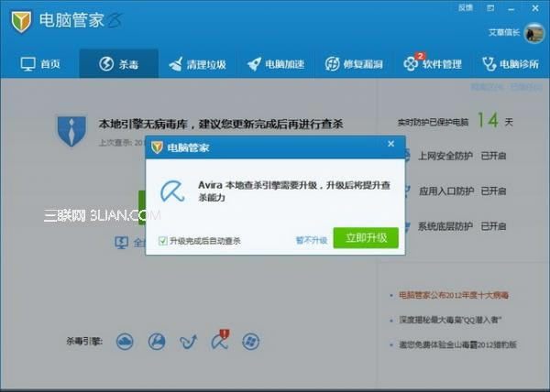
Task: Click the 立即升级 green upgrade button
Action: pyautogui.click(x=365, y=239)
